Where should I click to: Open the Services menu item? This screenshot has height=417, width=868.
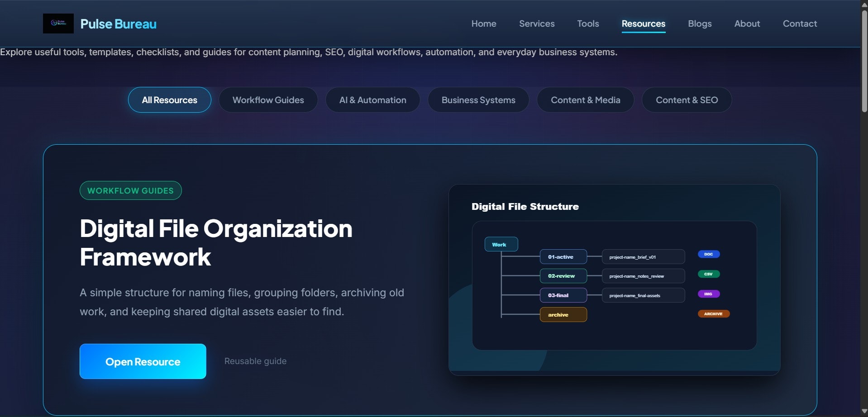click(537, 24)
